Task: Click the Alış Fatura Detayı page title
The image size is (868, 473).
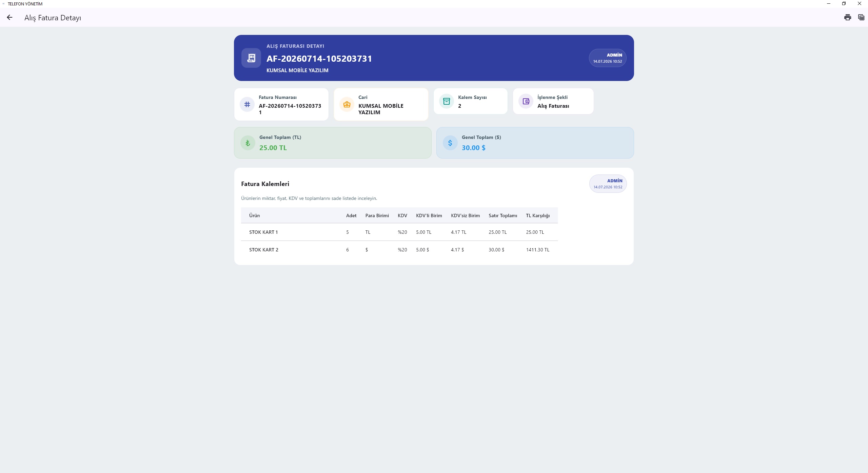Action: pyautogui.click(x=53, y=18)
